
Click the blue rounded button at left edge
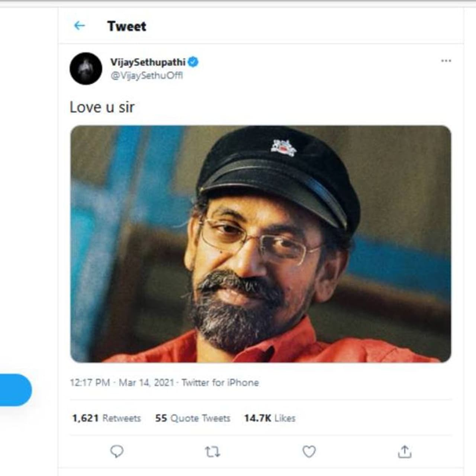(x=14, y=390)
